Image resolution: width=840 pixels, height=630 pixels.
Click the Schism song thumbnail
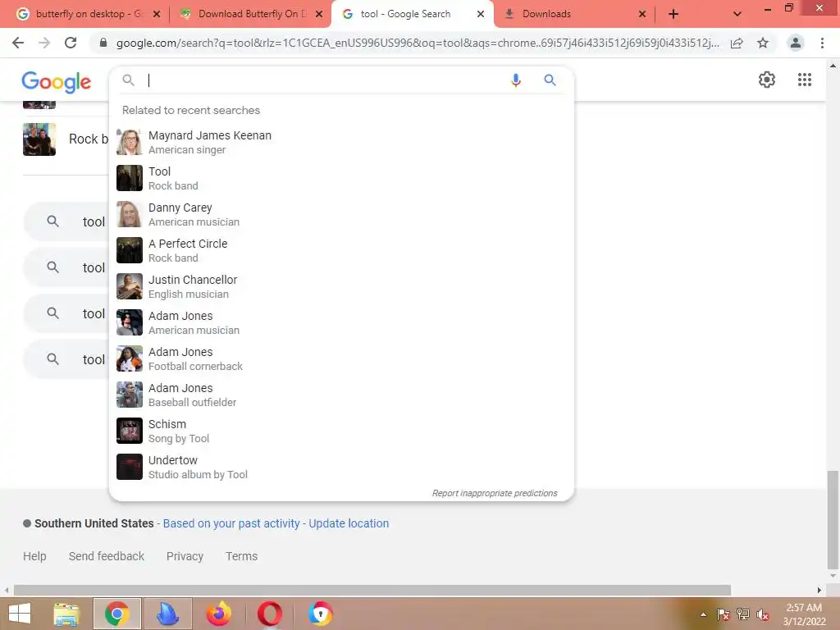coord(130,431)
